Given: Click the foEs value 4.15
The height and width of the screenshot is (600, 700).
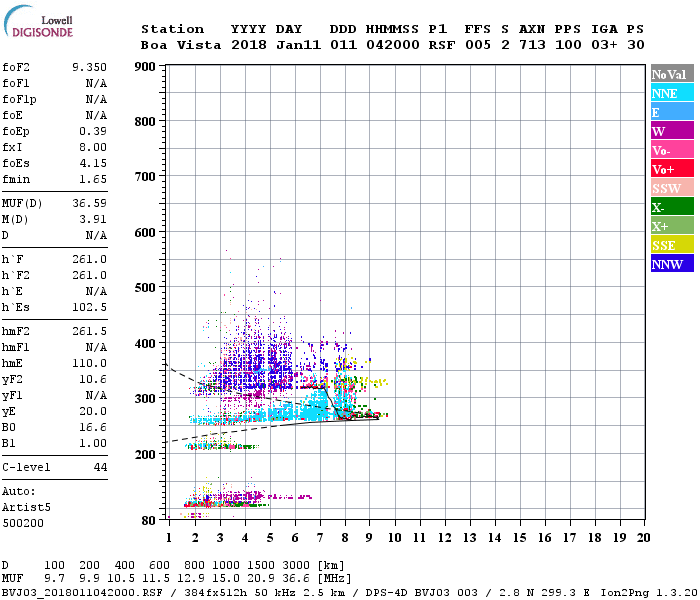Looking at the screenshot, I should point(93,163).
